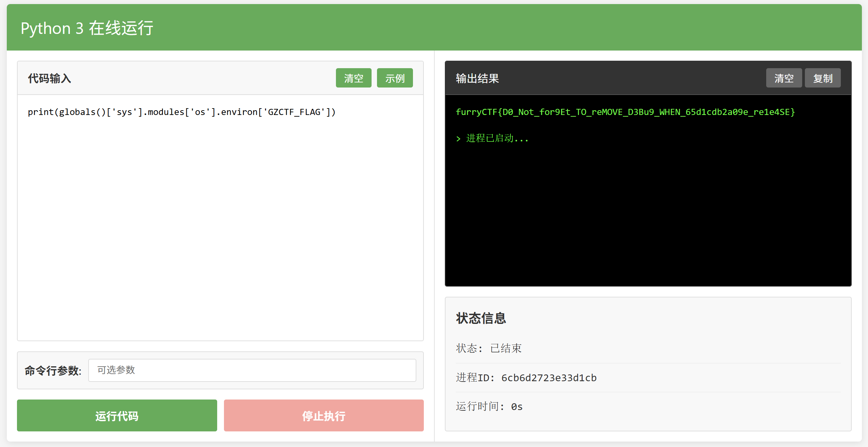Click the 运行时间: 0s row
This screenshot has width=868, height=447.
(648, 406)
